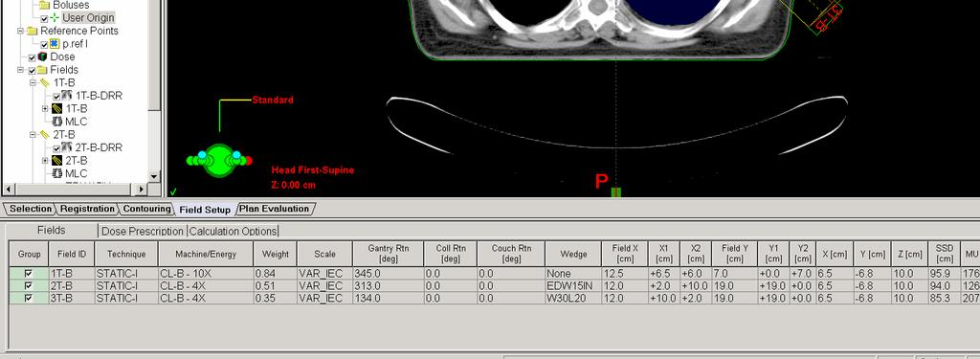Click the tree panel vertical scrollbar down arrow
The height and width of the screenshot is (359, 980).
tap(154, 176)
